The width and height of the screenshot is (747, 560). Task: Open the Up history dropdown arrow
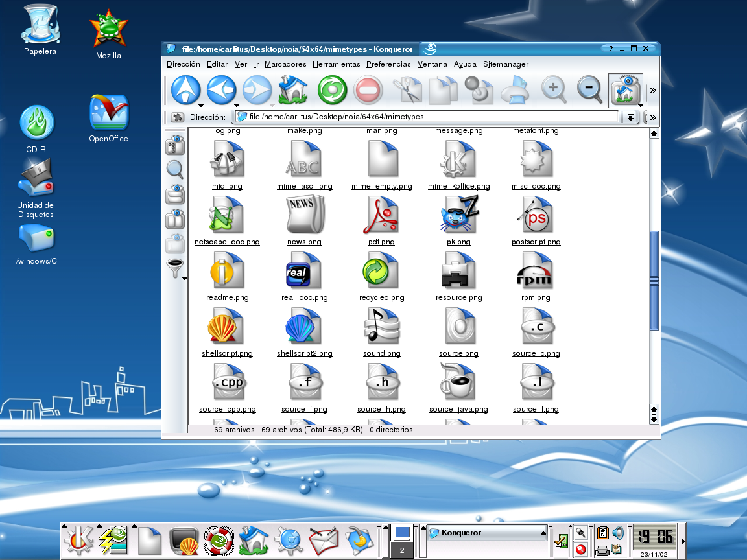[x=200, y=105]
